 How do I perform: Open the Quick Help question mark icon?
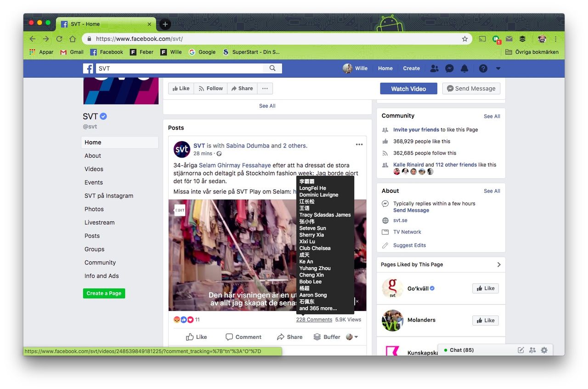pyautogui.click(x=483, y=68)
